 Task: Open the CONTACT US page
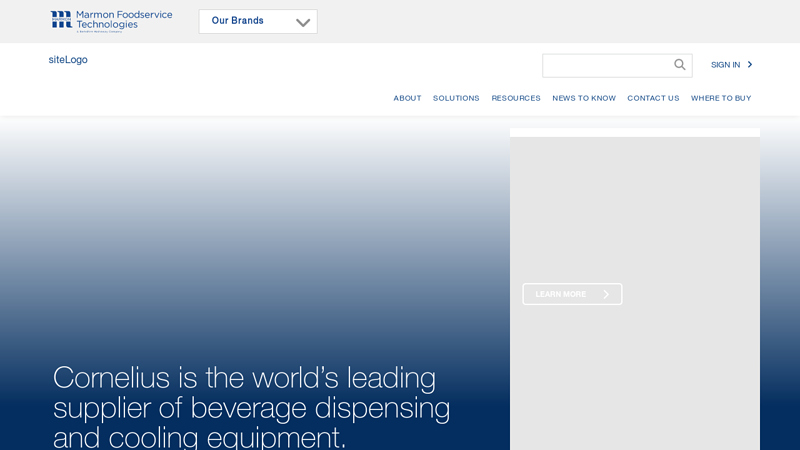[x=653, y=98]
